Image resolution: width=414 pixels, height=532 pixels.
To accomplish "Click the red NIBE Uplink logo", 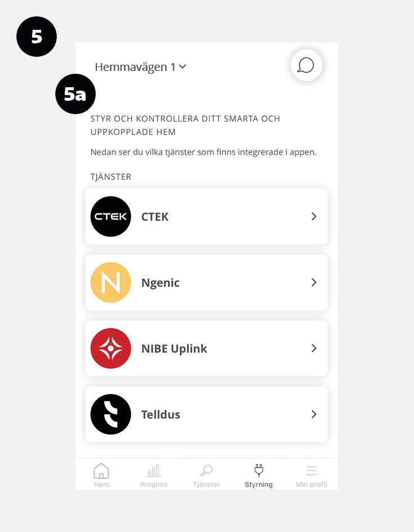I will (x=110, y=348).
